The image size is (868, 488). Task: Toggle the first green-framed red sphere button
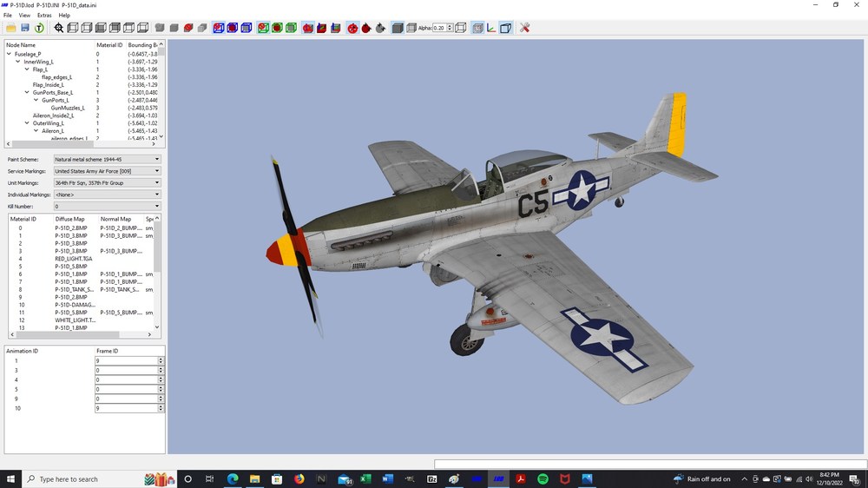click(263, 28)
